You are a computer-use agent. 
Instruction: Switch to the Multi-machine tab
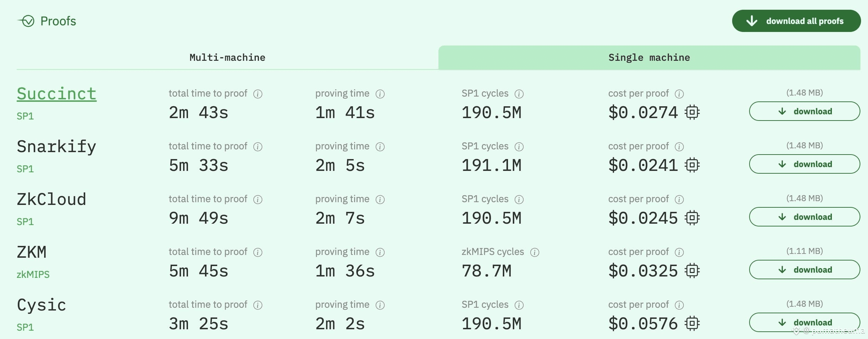[227, 57]
